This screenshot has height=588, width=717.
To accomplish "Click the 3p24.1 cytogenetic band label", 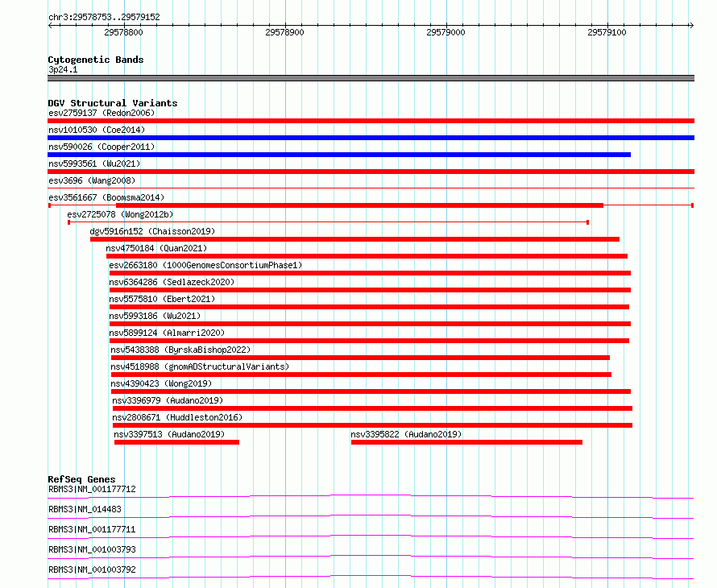I will coord(63,69).
